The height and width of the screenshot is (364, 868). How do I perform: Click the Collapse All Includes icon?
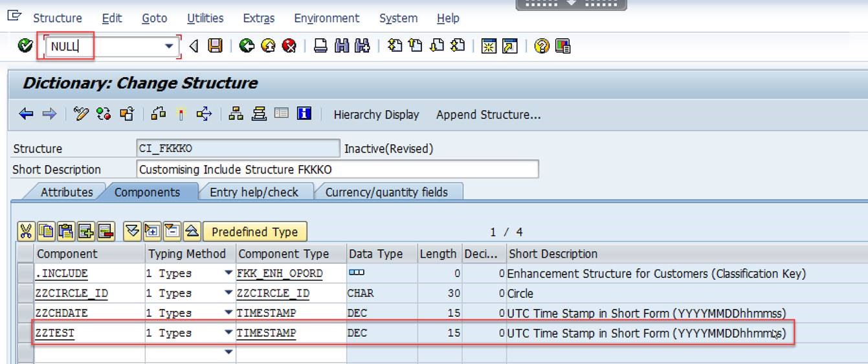pyautogui.click(x=192, y=231)
